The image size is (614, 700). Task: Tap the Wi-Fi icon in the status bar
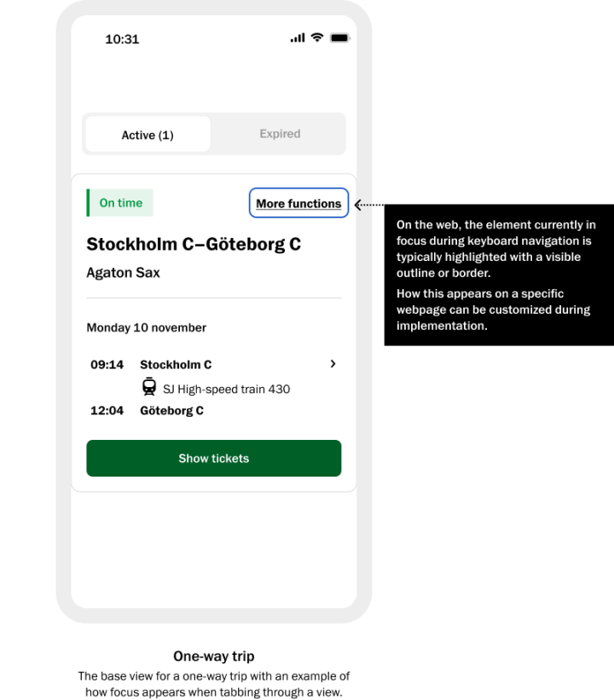click(x=316, y=38)
